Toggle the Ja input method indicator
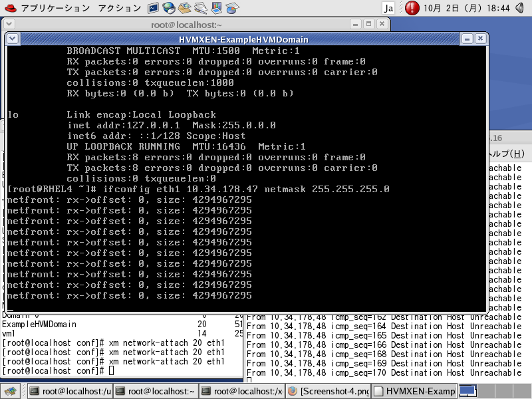532x399 pixels. pyautogui.click(x=390, y=9)
